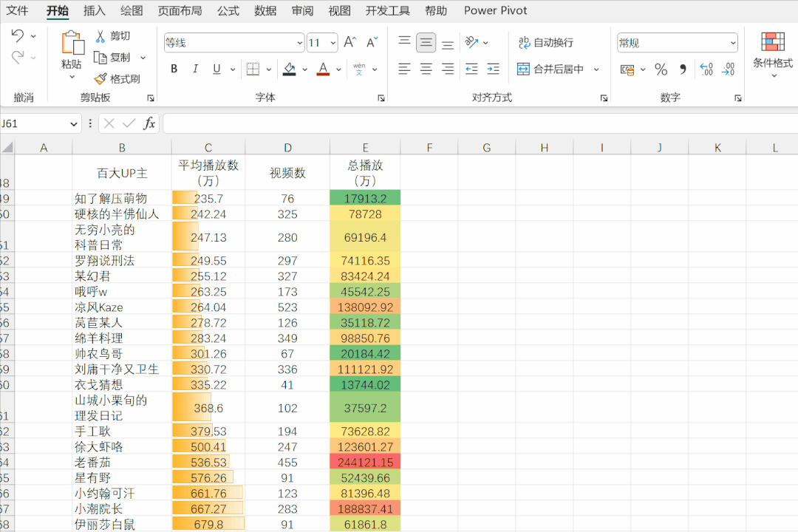Viewport: 798px width, 532px height.
Task: Increase font size with large A icon
Action: pos(349,42)
